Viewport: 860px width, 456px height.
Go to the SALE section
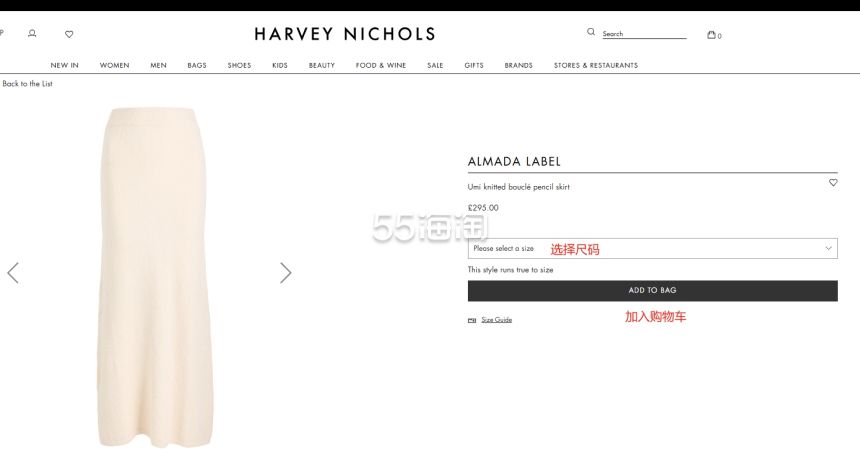[x=435, y=65]
